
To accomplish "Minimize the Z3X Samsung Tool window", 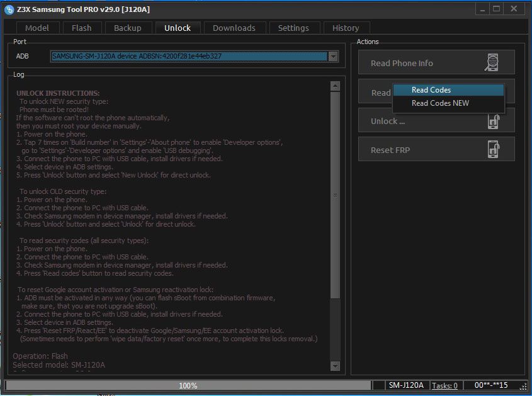I will (x=482, y=9).
